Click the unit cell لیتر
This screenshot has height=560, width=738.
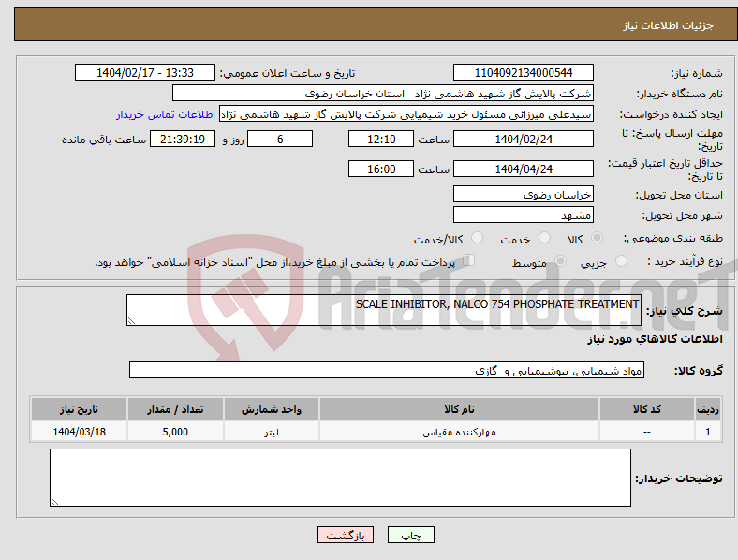pyautogui.click(x=272, y=431)
